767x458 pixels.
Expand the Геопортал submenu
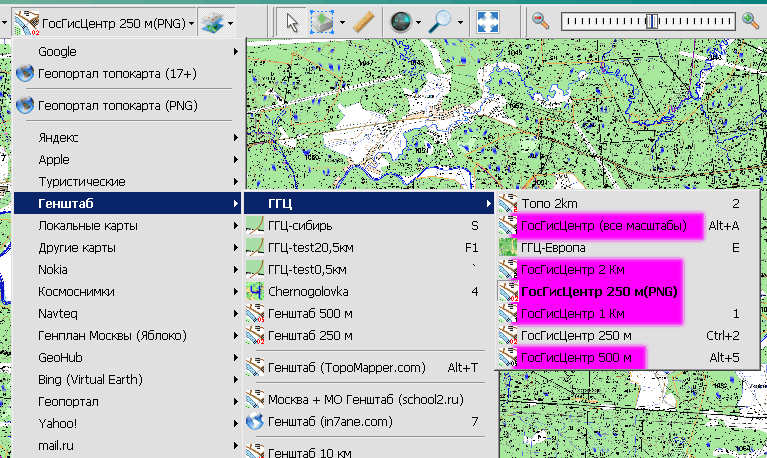(128, 402)
